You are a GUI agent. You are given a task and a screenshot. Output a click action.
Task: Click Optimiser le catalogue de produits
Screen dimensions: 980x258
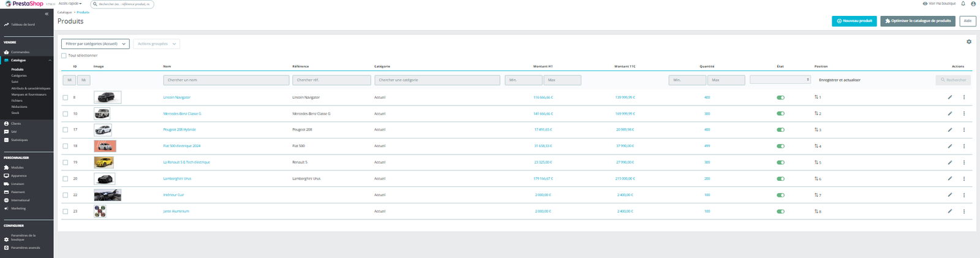[x=918, y=21]
